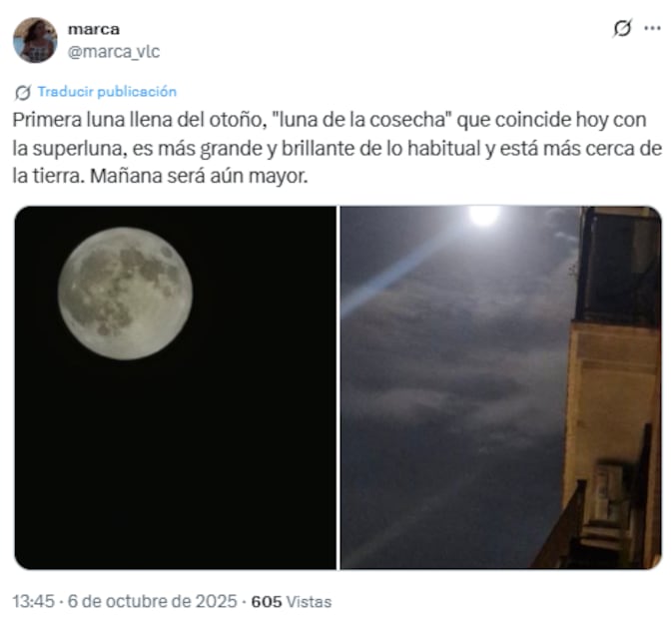Open the @marca_vlc handle
This screenshot has height=619, width=672.
tap(114, 51)
